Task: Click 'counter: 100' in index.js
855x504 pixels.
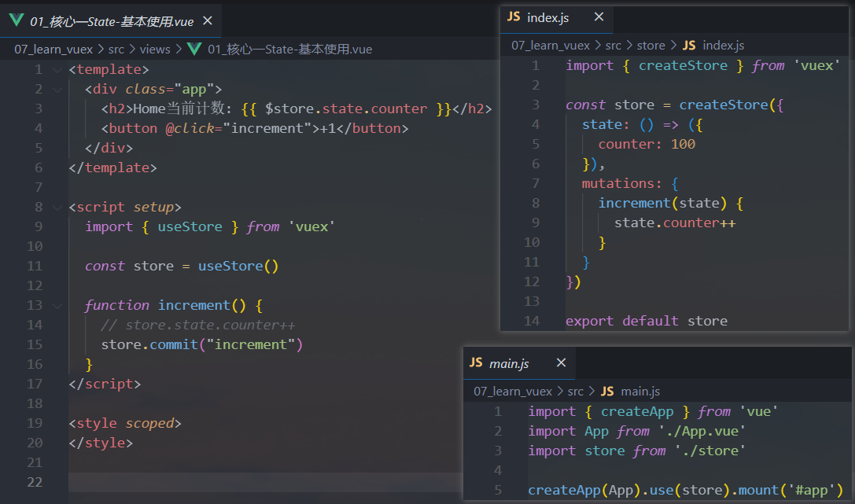Action: click(x=647, y=145)
